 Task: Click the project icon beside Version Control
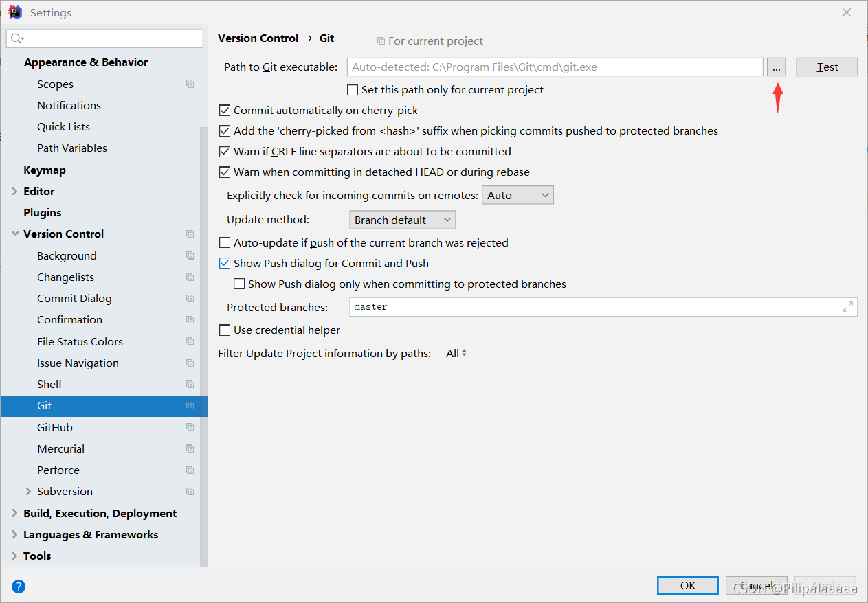tap(190, 234)
